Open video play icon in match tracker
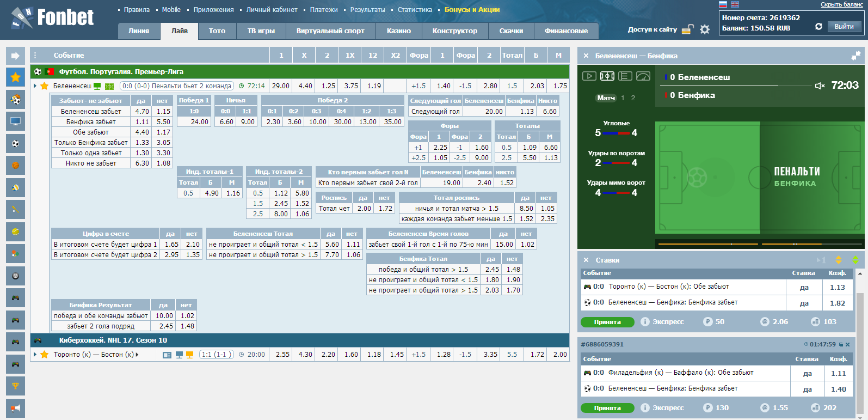Image resolution: width=868 pixels, height=420 pixels. tap(589, 76)
